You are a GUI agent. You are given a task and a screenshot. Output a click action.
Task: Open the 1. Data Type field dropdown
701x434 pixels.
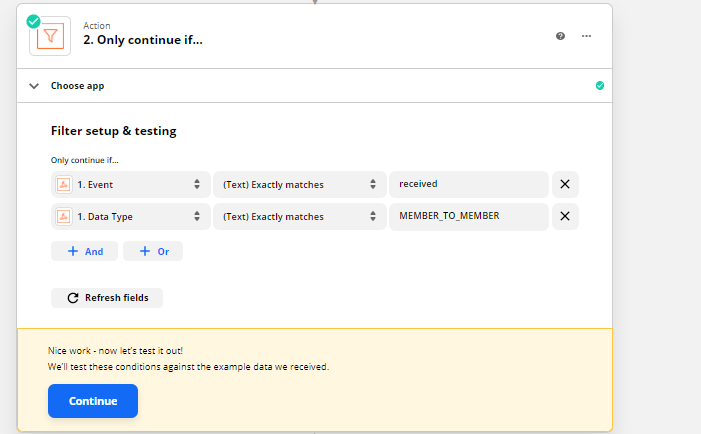click(x=131, y=217)
